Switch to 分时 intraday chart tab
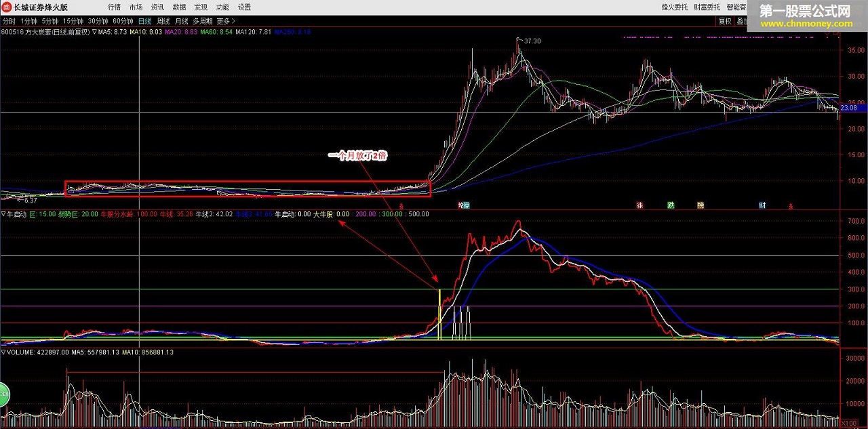 (9, 21)
